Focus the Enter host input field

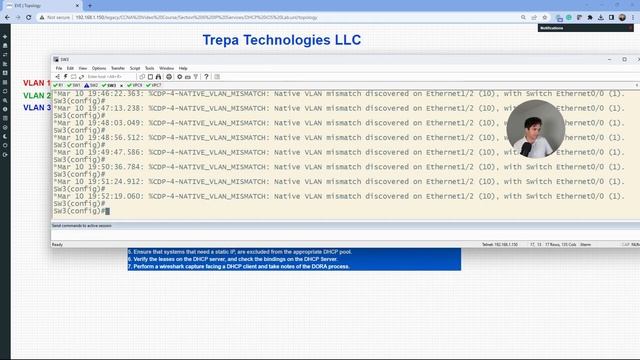pos(111,77)
